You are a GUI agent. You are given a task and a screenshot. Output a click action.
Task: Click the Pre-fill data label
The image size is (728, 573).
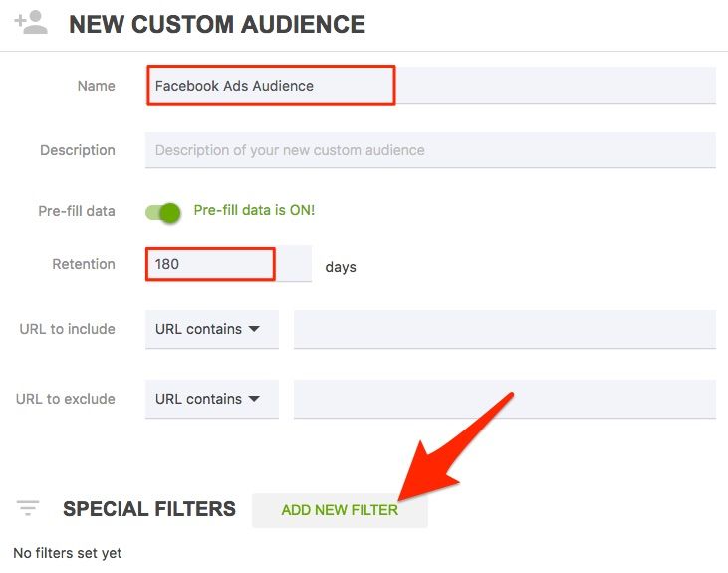[x=76, y=211]
